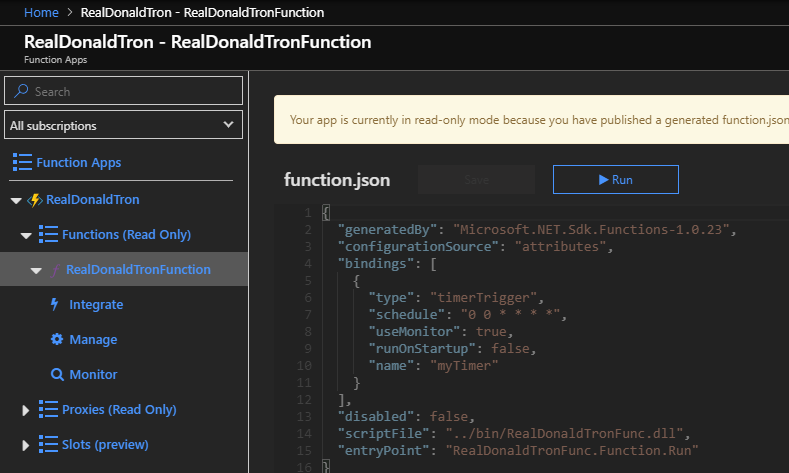
Task: Open Monitor page
Action: (93, 374)
